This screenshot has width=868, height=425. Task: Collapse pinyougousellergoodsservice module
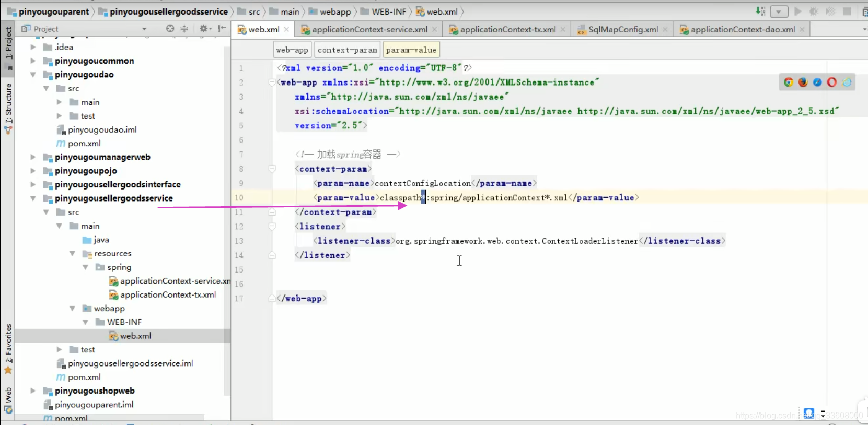[33, 198]
